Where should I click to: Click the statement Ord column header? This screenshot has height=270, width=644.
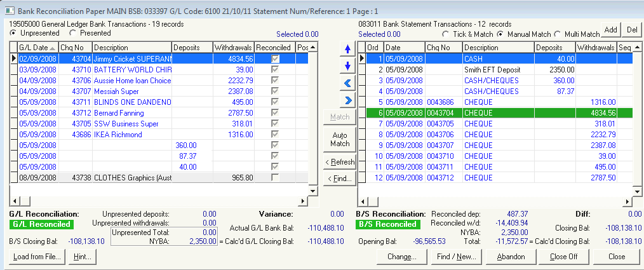point(375,48)
